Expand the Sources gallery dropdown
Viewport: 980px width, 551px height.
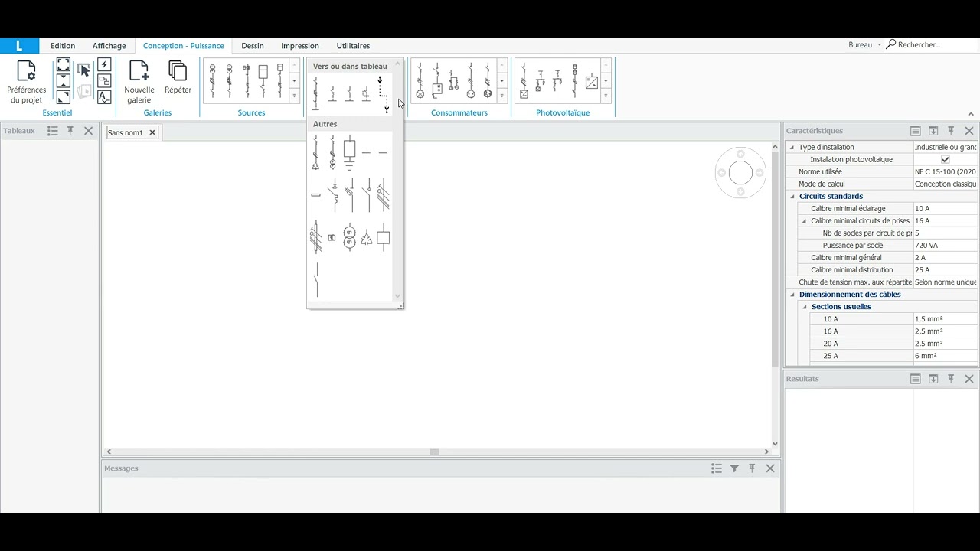pyautogui.click(x=294, y=96)
